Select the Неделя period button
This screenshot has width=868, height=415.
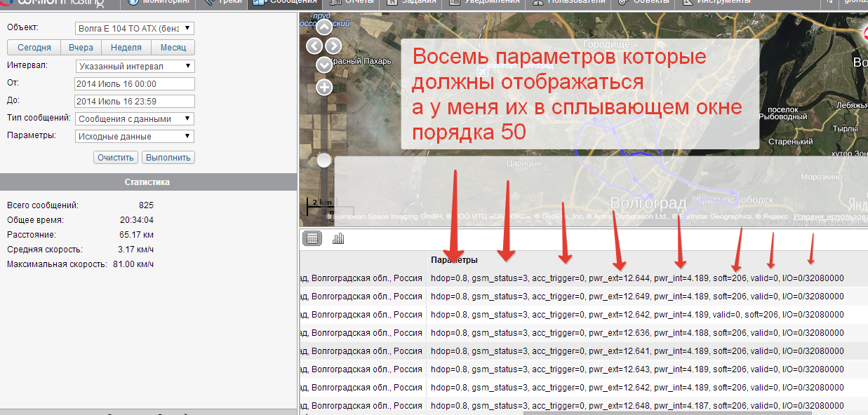126,48
